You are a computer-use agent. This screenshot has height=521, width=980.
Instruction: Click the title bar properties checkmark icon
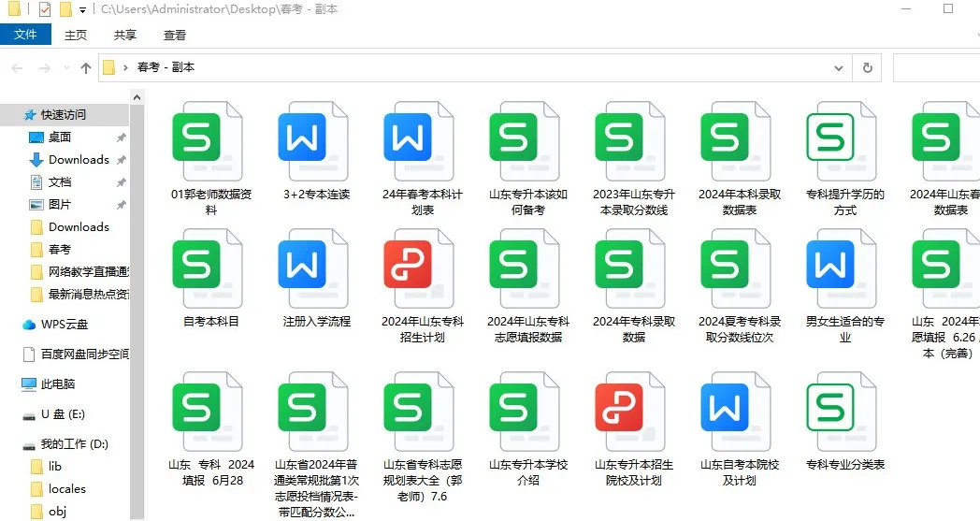[x=44, y=9]
